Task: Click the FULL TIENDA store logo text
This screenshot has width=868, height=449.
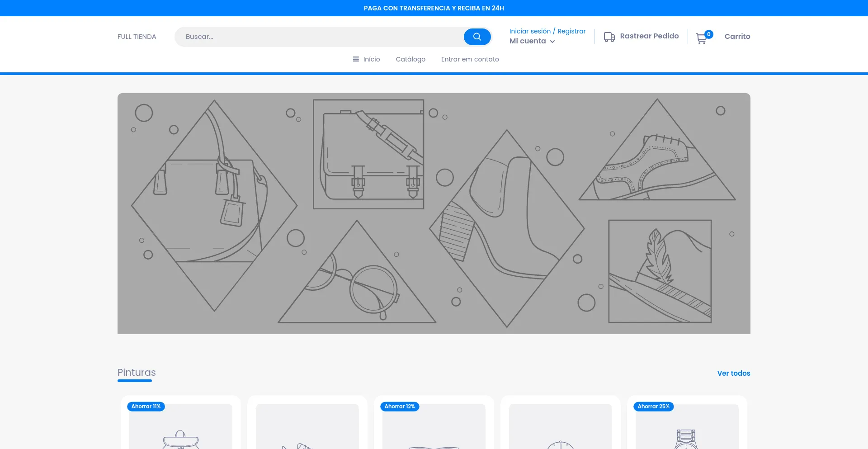Action: [137, 37]
